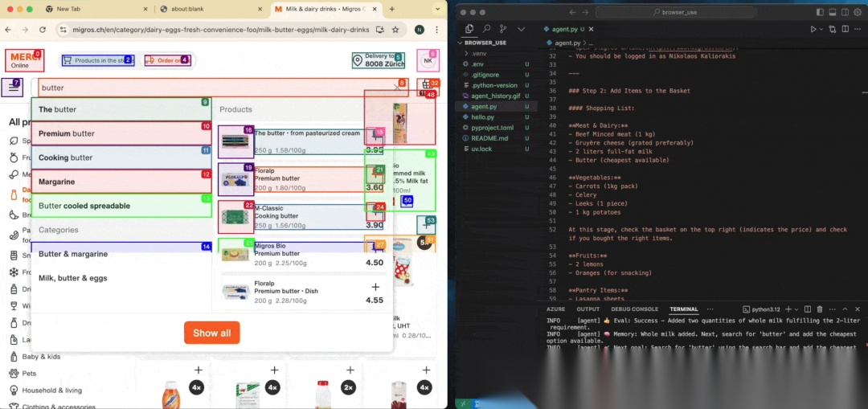Click the browser_use command center search box
This screenshot has width=868, height=409.
coord(675,12)
